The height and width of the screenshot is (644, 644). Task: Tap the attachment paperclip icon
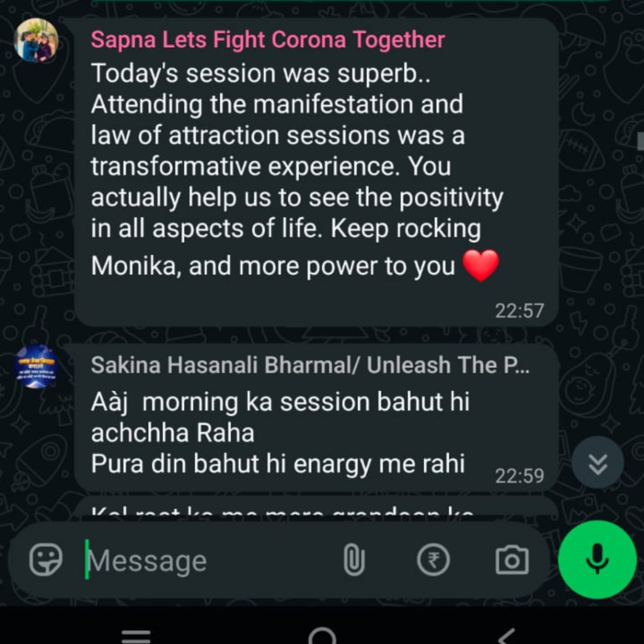click(353, 559)
